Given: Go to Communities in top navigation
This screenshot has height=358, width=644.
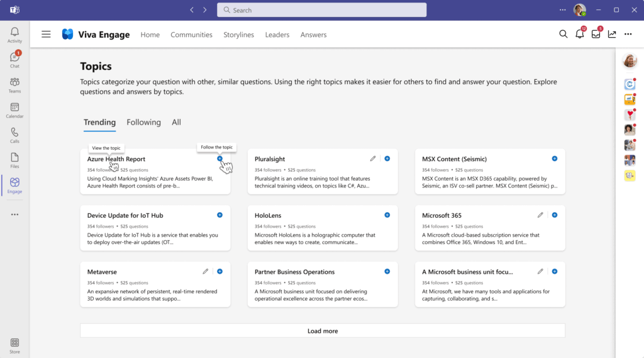Looking at the screenshot, I should [191, 35].
